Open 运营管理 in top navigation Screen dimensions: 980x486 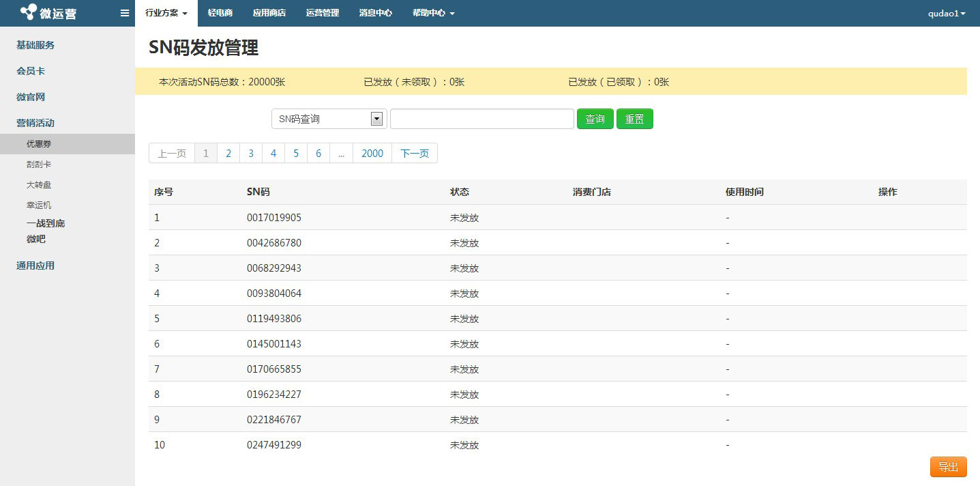coord(323,13)
